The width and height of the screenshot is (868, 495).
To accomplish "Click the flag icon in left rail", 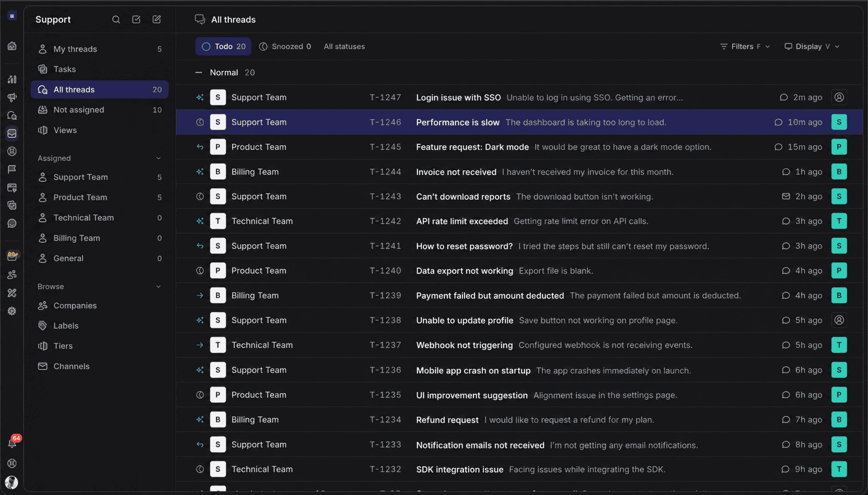I will coord(12,169).
